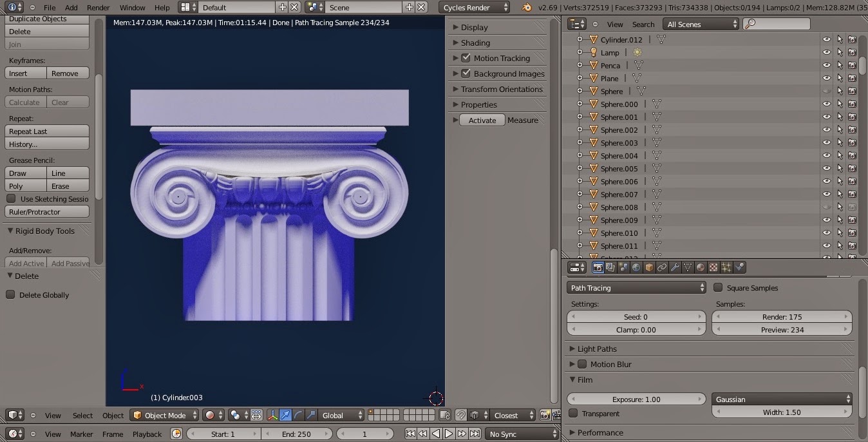Open the Modifiers wrench tab icon
Image resolution: width=868 pixels, height=442 pixels.
tap(675, 267)
